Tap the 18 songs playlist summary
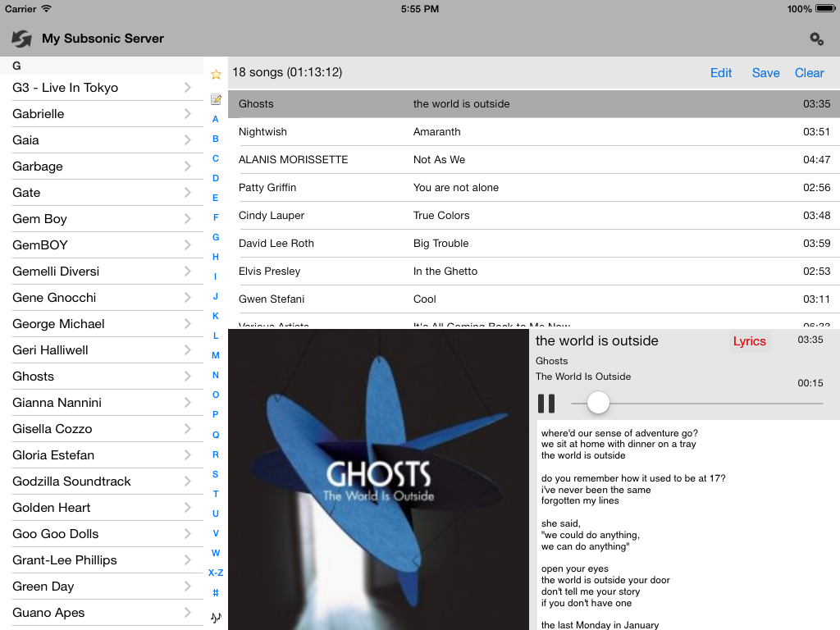The image size is (840, 630). [287, 72]
